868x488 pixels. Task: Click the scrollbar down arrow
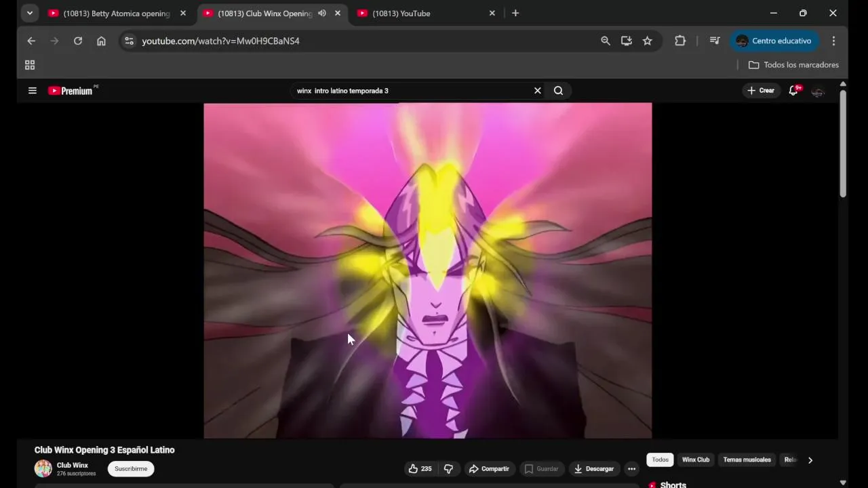(x=843, y=483)
